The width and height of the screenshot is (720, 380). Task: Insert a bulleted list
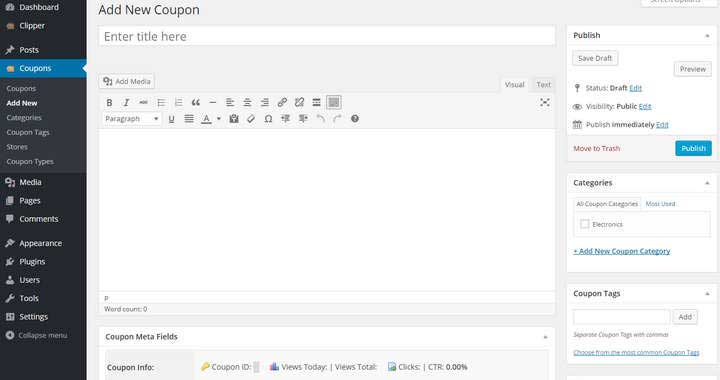(161, 102)
